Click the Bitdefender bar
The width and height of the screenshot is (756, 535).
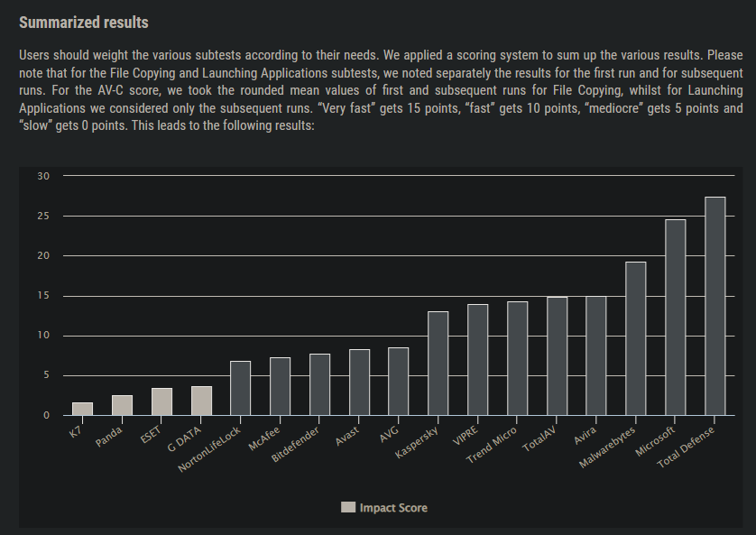(319, 384)
